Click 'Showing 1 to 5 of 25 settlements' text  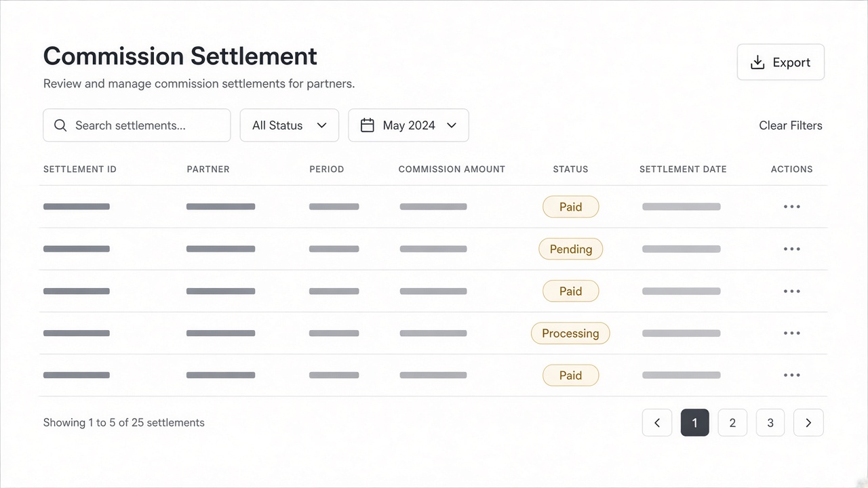point(124,422)
